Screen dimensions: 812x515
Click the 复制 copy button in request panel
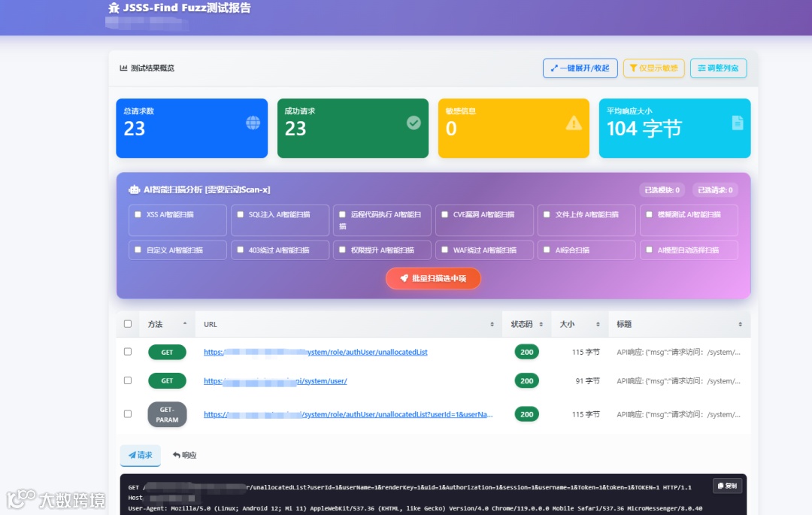click(x=727, y=486)
